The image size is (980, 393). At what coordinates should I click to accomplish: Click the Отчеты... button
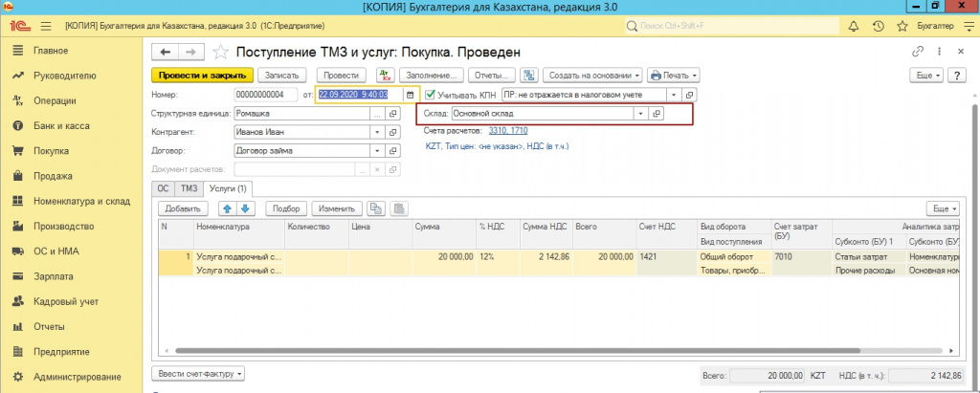[x=492, y=75]
